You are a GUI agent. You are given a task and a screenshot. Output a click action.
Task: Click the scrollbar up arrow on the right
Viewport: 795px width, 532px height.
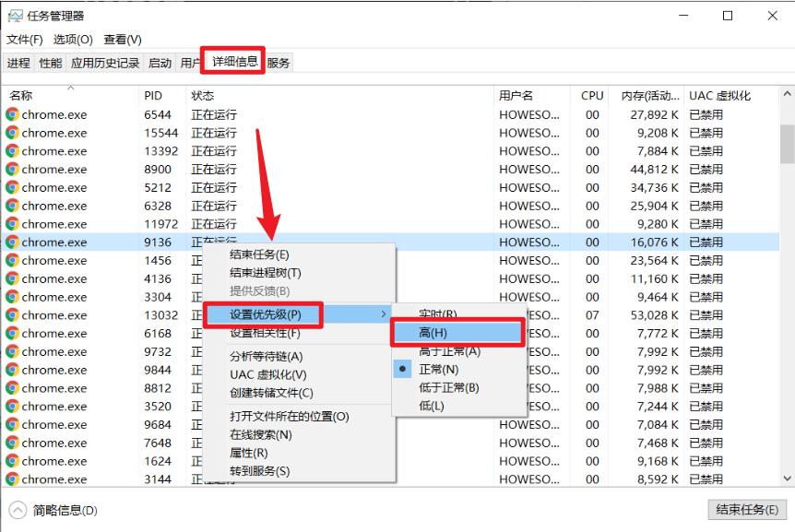click(x=787, y=92)
